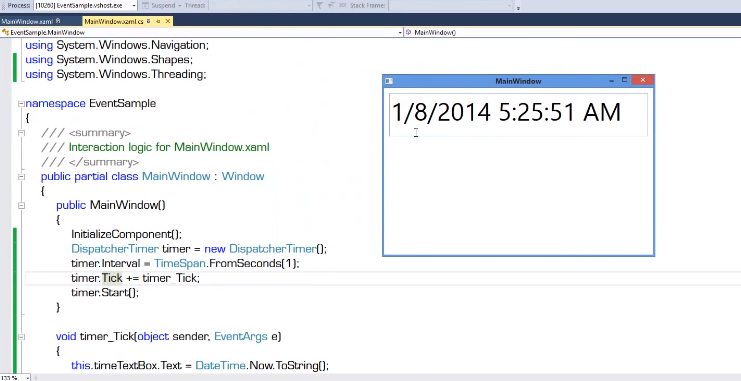The width and height of the screenshot is (741, 381).
Task: Click the date-time text box in MainWindow app
Action: click(518, 115)
